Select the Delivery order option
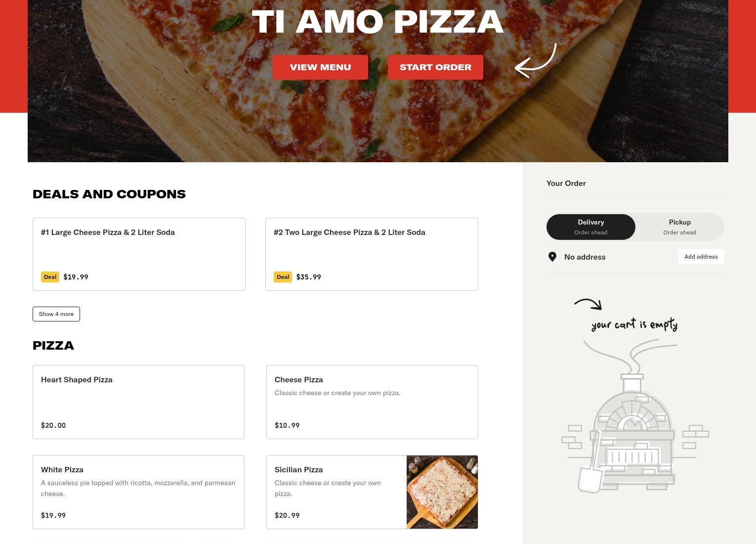This screenshot has height=544, width=756. pyautogui.click(x=591, y=227)
